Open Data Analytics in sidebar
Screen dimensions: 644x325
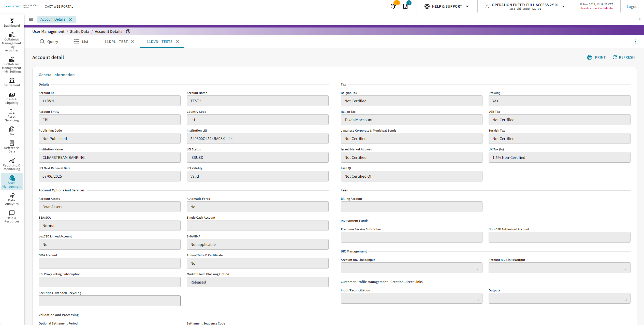(x=12, y=199)
